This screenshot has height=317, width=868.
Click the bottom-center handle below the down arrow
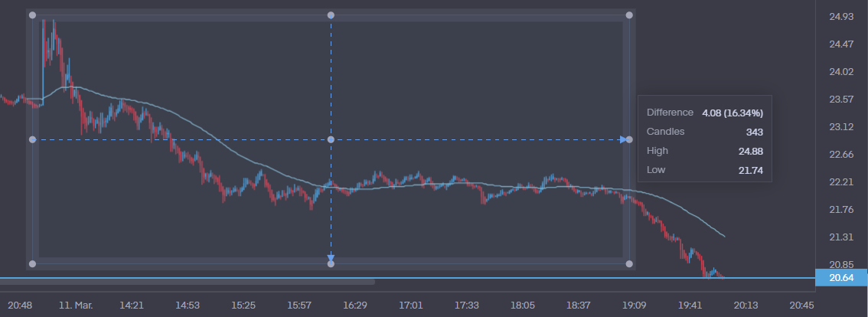(331, 264)
